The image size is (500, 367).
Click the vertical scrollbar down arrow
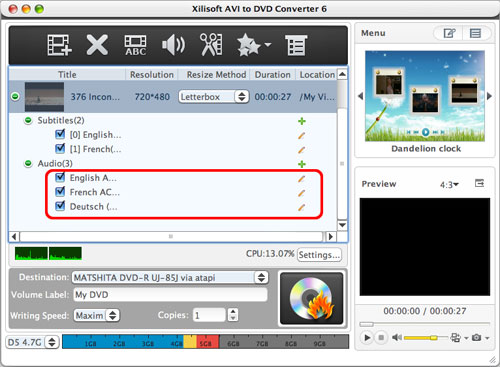tap(342, 225)
